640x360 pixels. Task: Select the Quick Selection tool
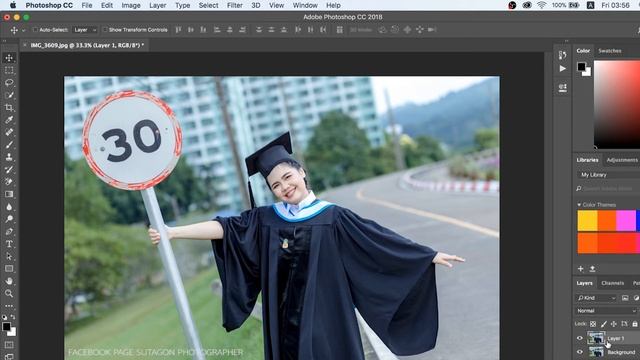pos(9,95)
